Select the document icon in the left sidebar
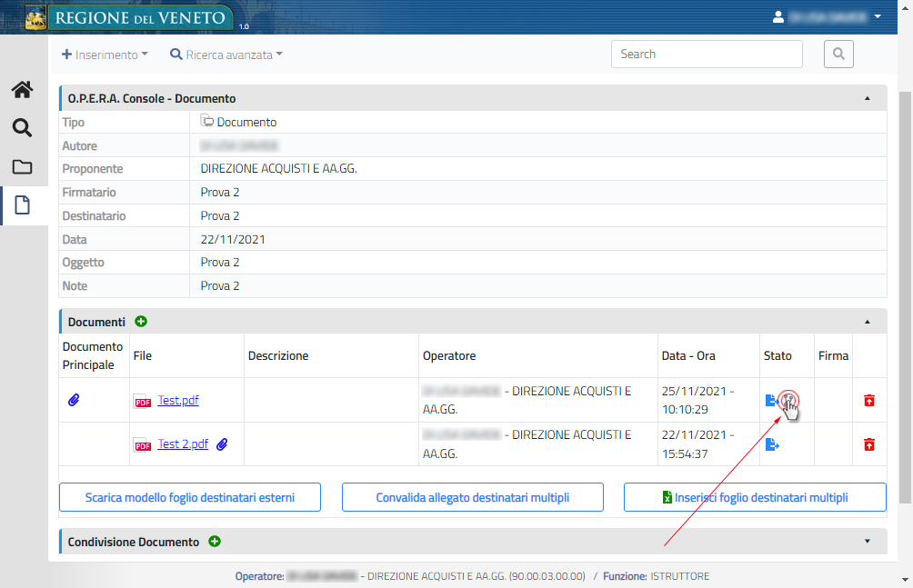 click(x=22, y=205)
